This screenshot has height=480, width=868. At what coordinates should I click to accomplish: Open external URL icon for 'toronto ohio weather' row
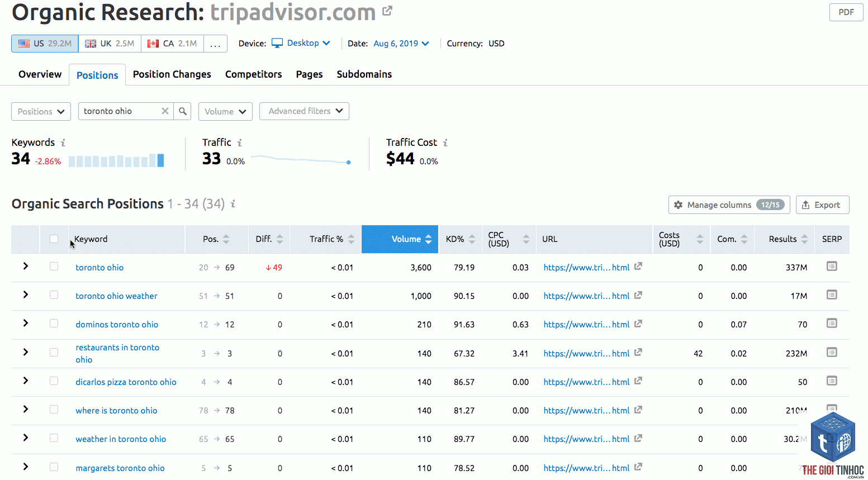[x=638, y=295]
